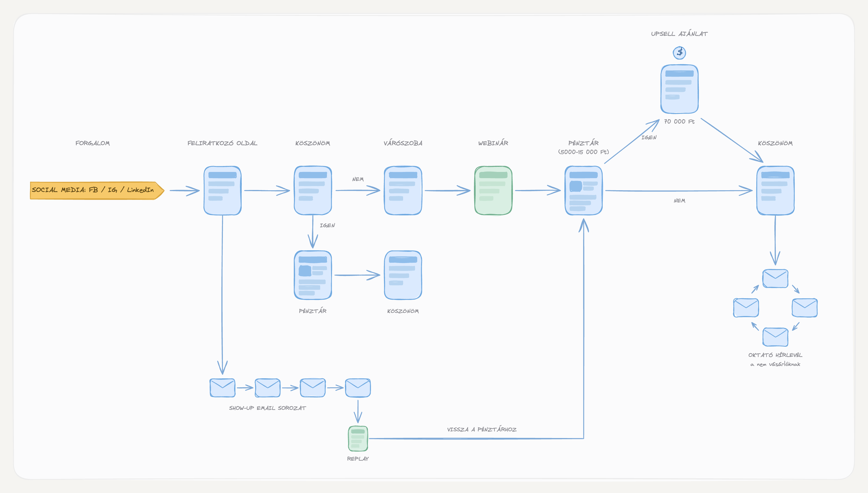Select the fourth show-up email envelope above Replay
The width and height of the screenshot is (868, 493).
[358, 388]
